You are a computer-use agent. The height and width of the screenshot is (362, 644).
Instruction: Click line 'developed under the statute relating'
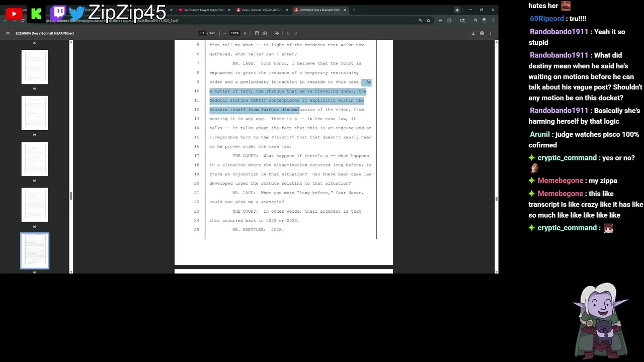pos(280,184)
